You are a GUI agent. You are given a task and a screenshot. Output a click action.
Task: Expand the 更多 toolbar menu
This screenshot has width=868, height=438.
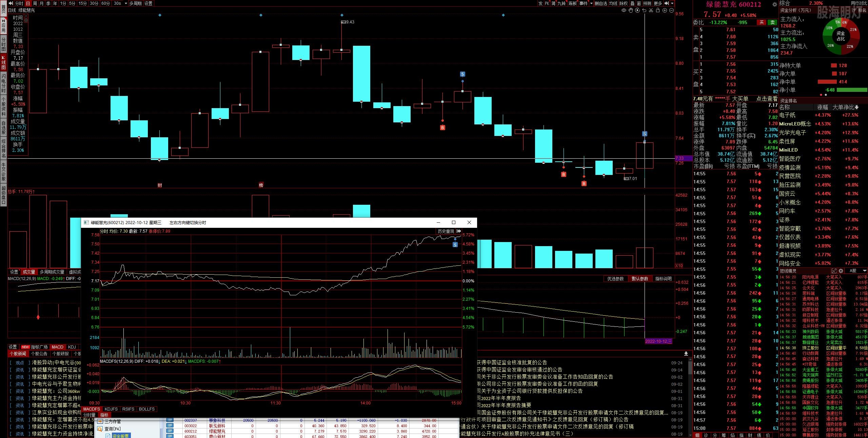point(658,3)
